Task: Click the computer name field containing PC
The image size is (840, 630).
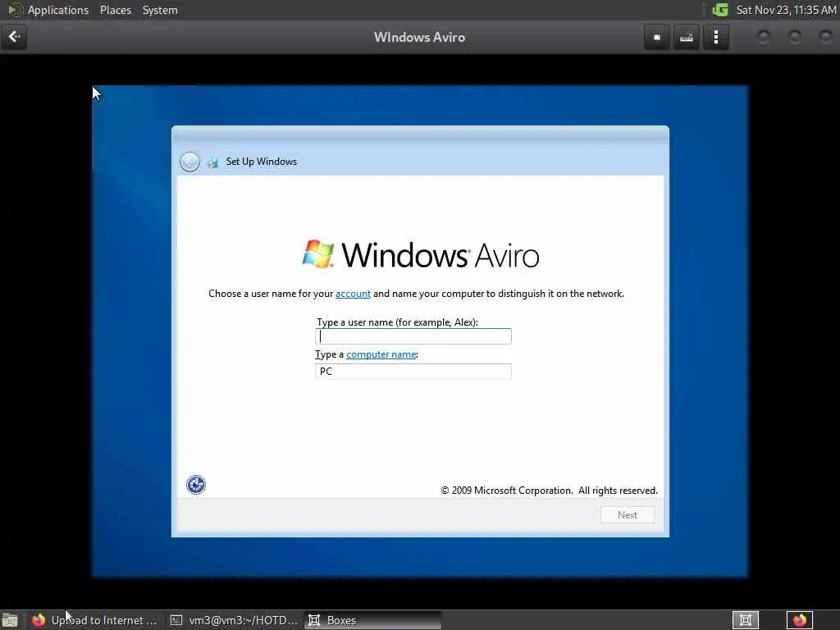Action: [413, 372]
